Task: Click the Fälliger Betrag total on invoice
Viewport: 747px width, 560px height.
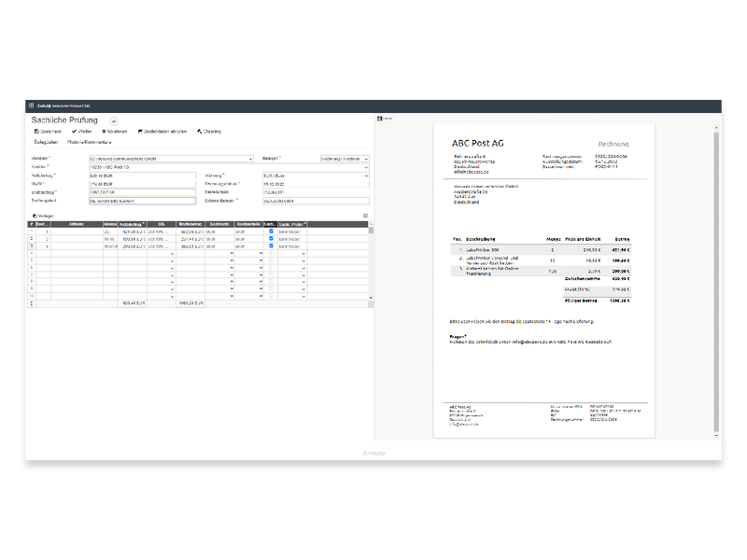Action: click(597, 301)
